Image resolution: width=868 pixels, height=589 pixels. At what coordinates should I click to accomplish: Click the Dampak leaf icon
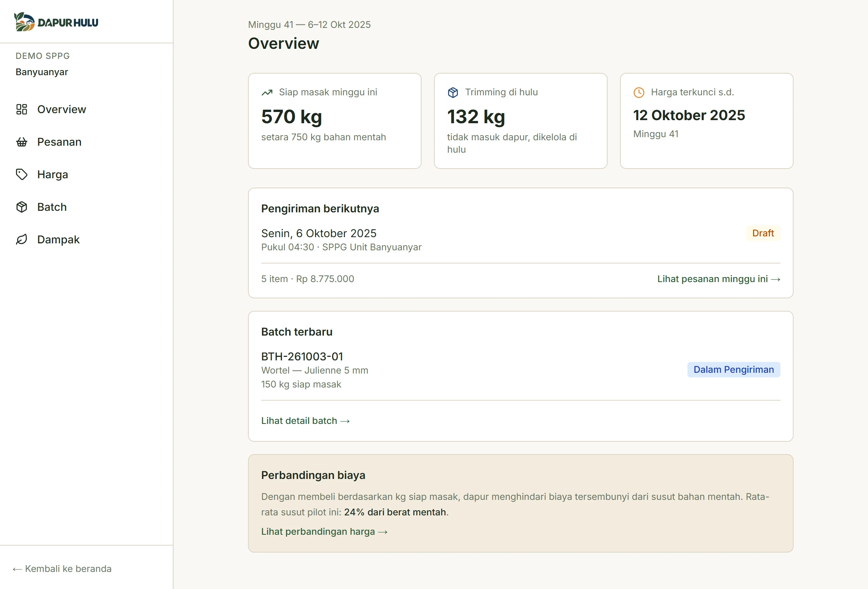click(x=22, y=239)
